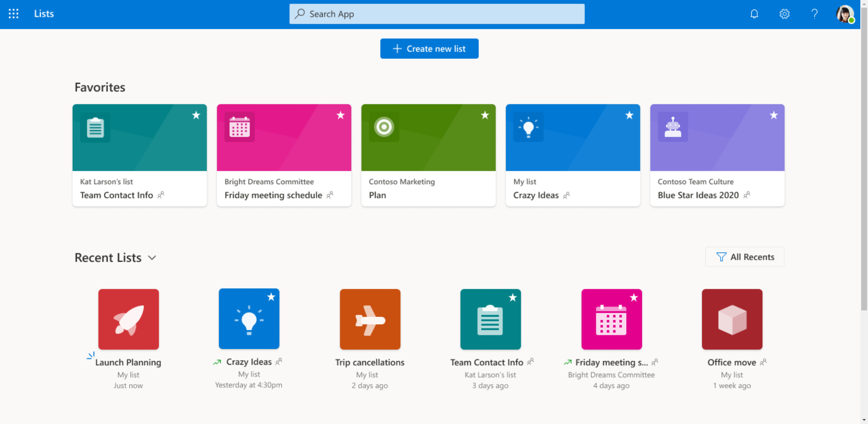
Task: Open the All Recents filter
Action: (745, 257)
